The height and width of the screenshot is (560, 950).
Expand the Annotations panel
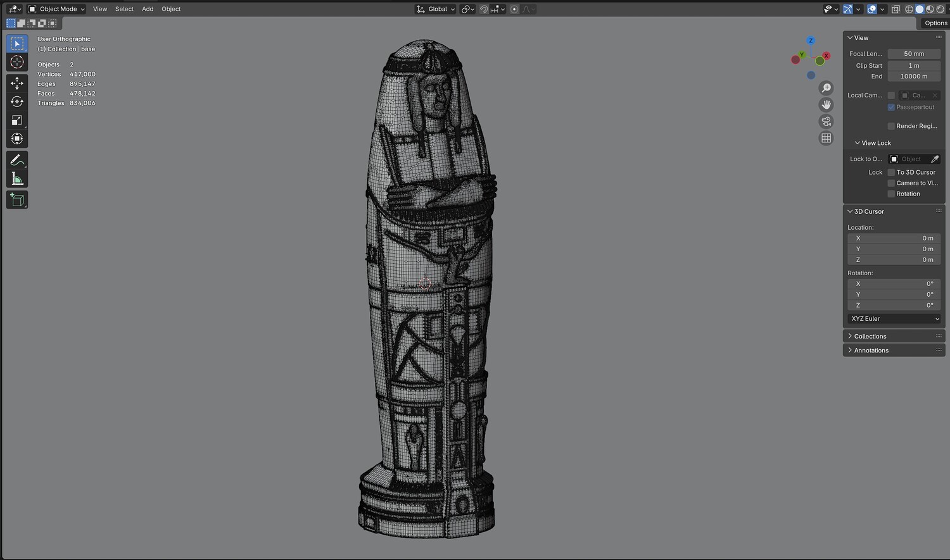point(850,350)
